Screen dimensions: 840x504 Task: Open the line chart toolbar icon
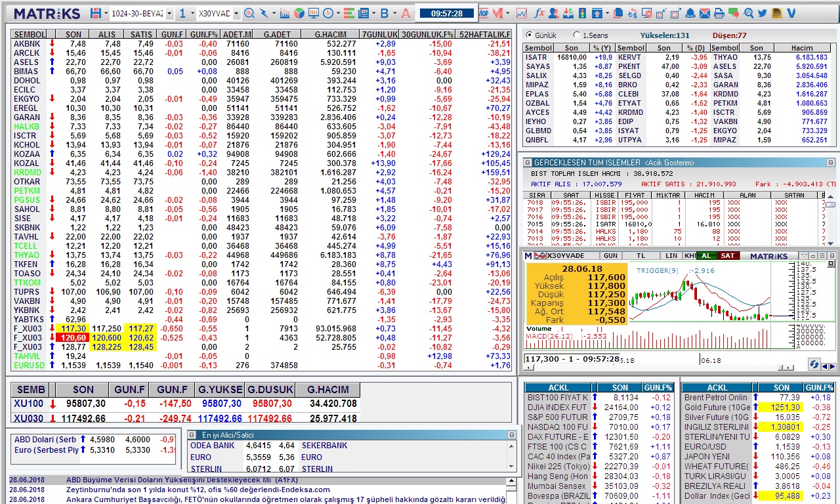tap(522, 13)
